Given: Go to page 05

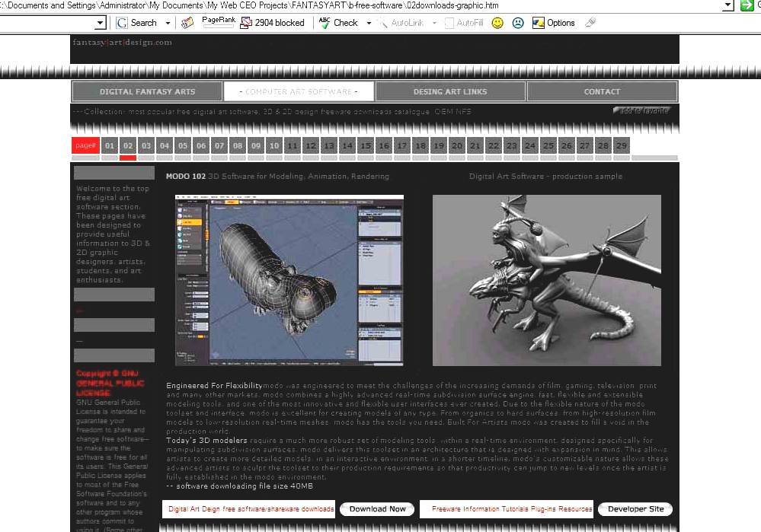Looking at the screenshot, I should (183, 145).
